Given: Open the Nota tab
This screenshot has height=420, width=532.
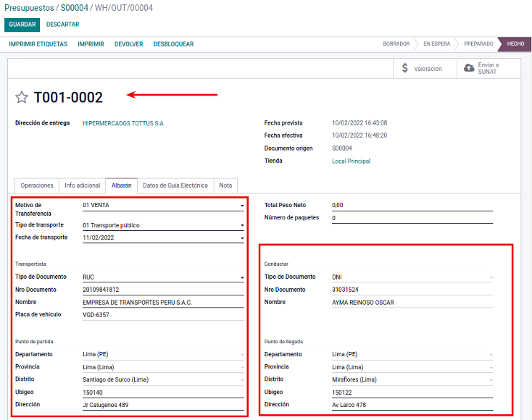Looking at the screenshot, I should coord(225,185).
